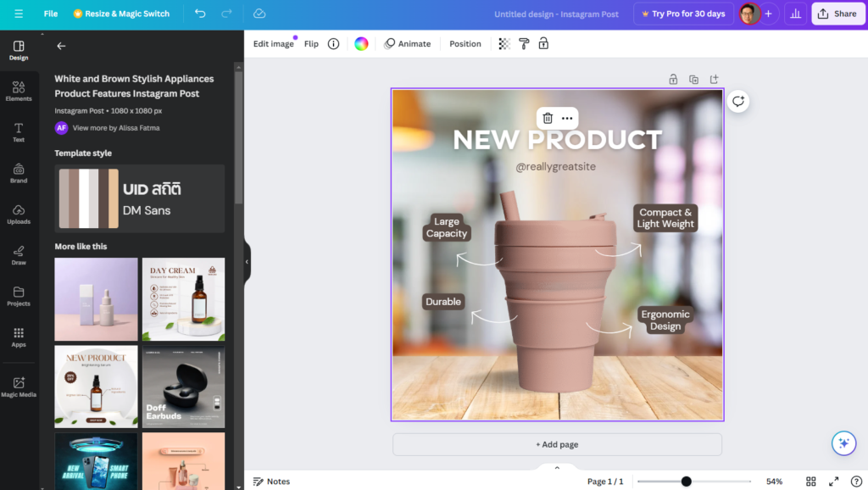The height and width of the screenshot is (490, 868).
Task: Select the New Arrival Smart Phone template
Action: (x=96, y=461)
